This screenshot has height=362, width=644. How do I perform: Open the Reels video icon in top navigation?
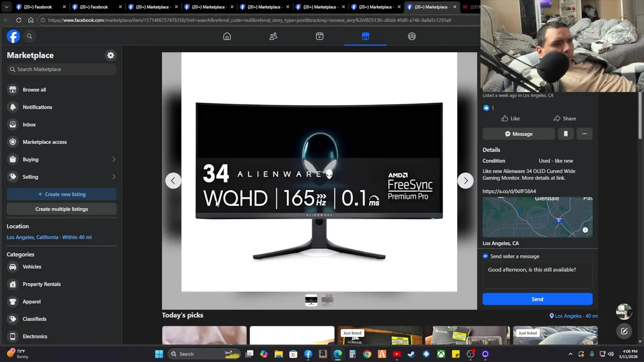[x=319, y=36]
